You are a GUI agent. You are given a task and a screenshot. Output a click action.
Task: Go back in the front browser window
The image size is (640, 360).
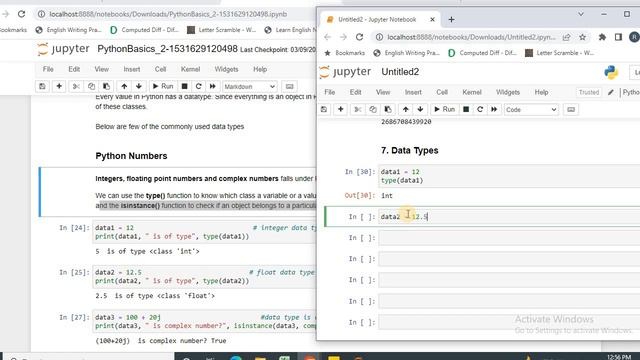[327, 37]
